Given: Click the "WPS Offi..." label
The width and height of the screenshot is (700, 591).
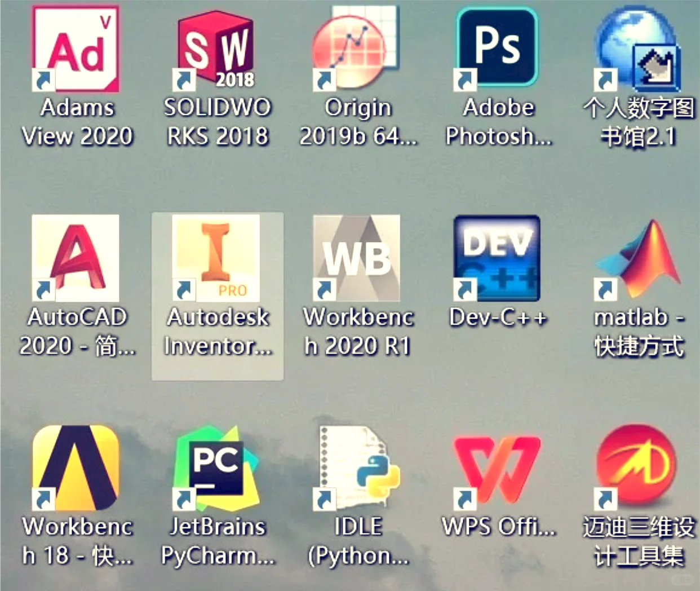Looking at the screenshot, I should [499, 527].
